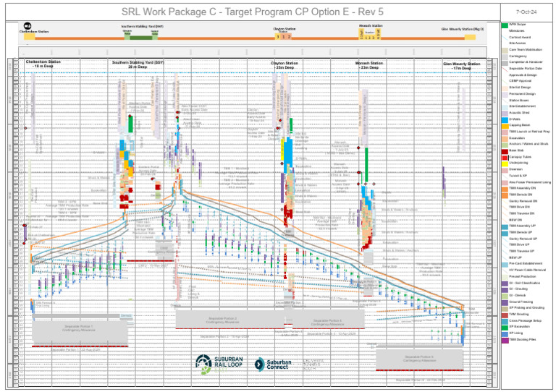Select the Canopy Tubes red legend swatch

click(x=505, y=158)
